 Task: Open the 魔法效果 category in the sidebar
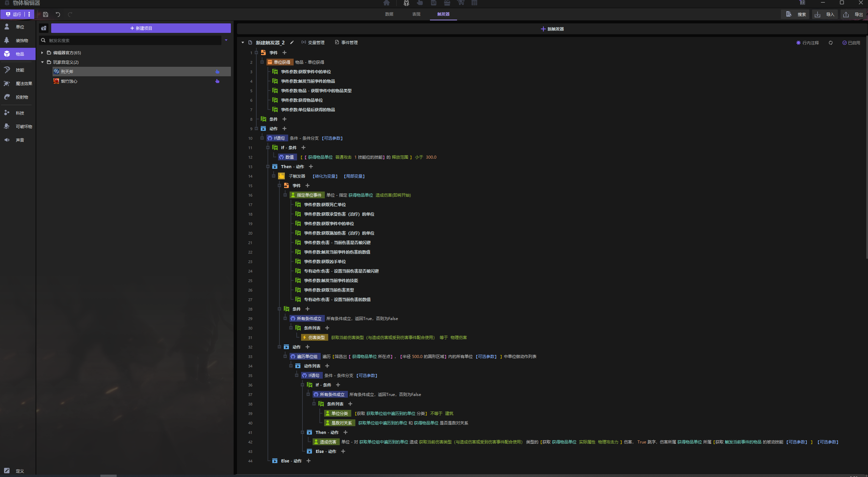coord(18,83)
